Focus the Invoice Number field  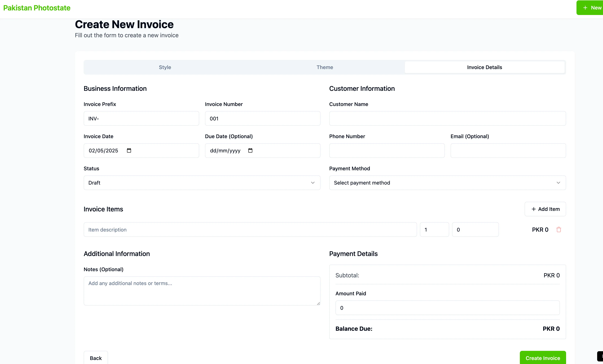[263, 118]
